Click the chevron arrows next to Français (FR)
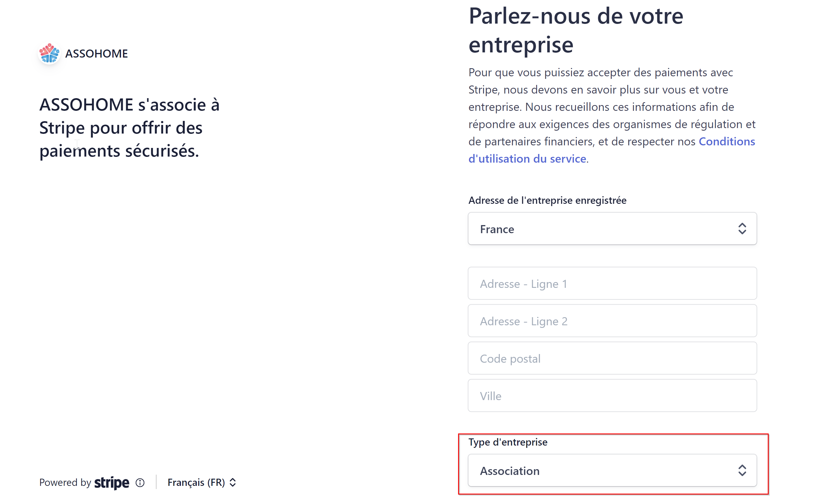The width and height of the screenshot is (813, 504). click(233, 482)
